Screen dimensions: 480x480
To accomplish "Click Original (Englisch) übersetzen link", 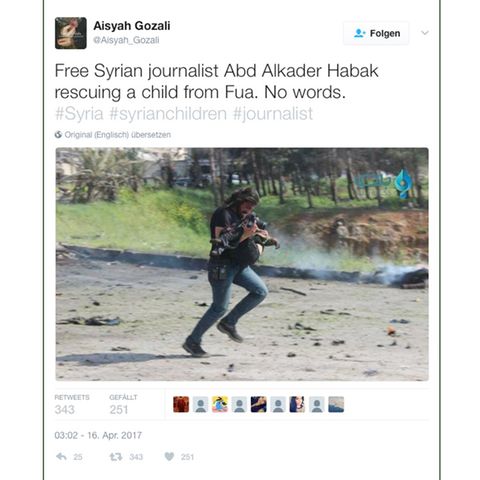I will (x=118, y=135).
